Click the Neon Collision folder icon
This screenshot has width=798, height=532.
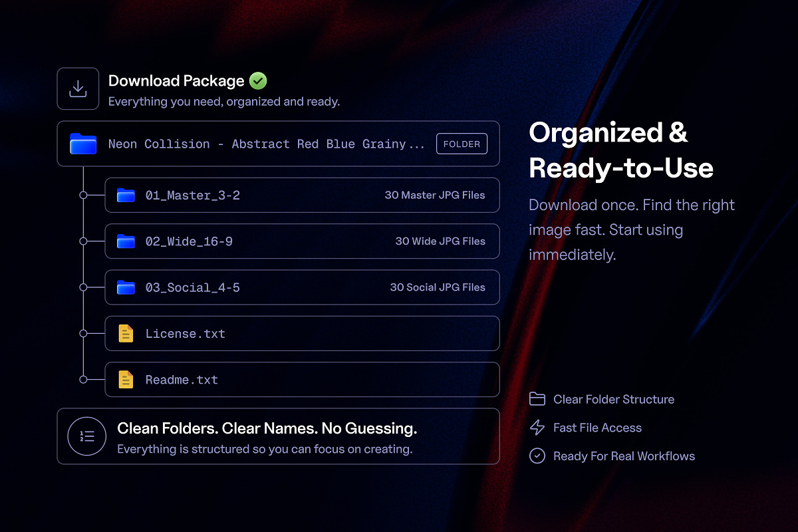(x=83, y=144)
